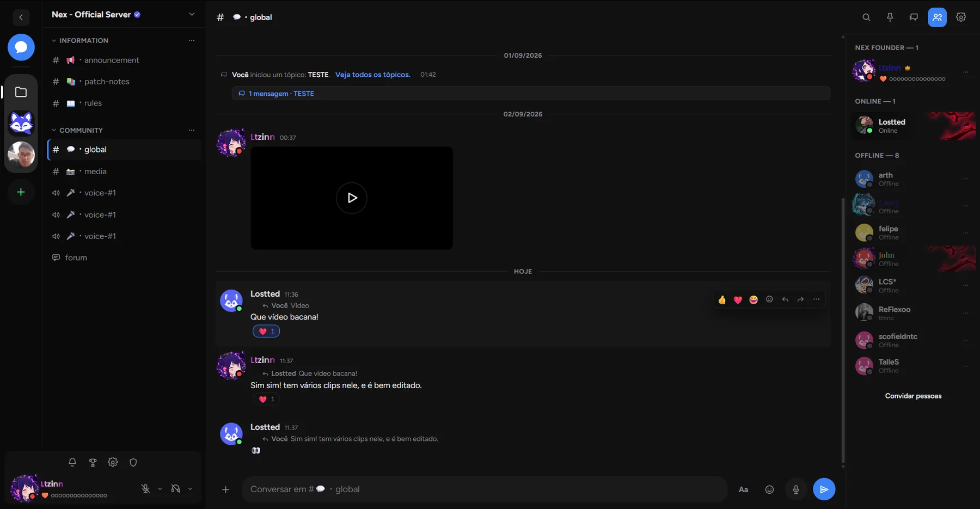Select the patch-notes channel

click(x=124, y=82)
